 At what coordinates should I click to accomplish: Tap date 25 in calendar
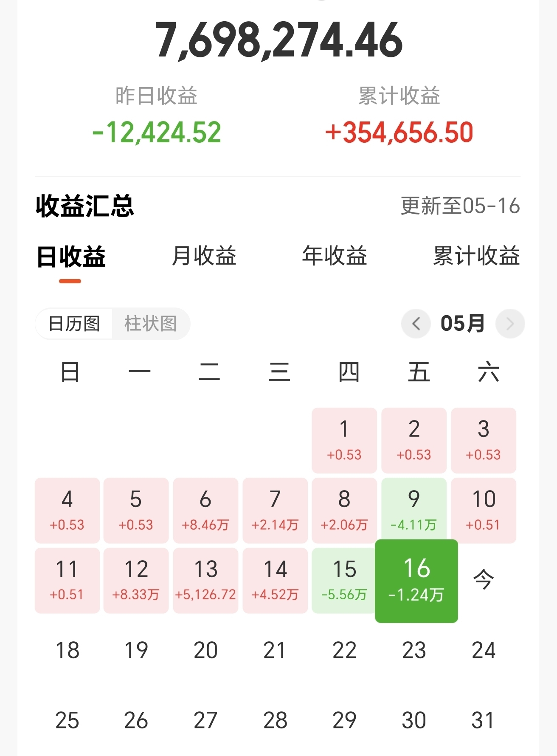click(x=67, y=720)
